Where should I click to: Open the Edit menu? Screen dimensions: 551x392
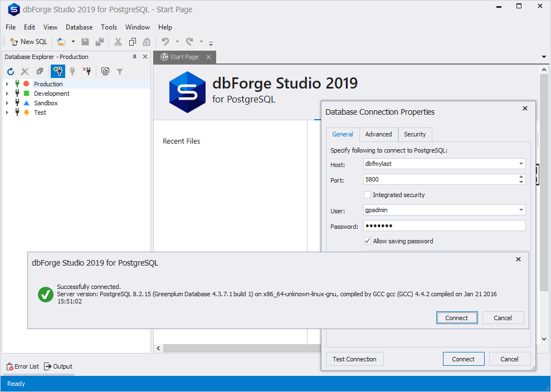coord(30,27)
